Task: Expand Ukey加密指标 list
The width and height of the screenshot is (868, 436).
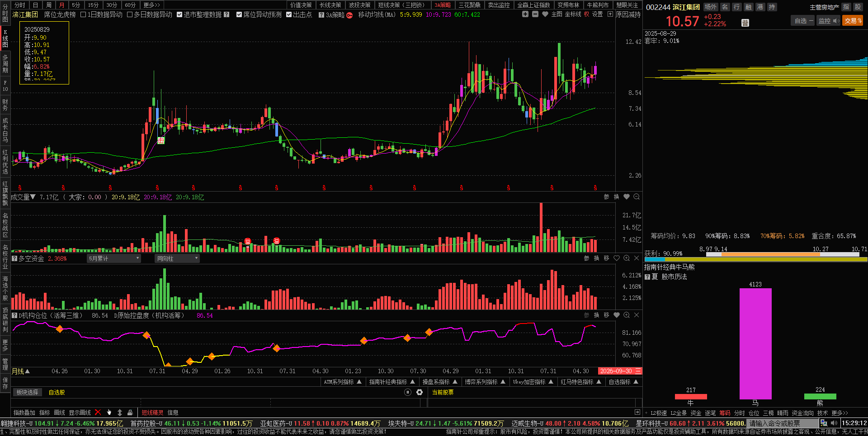Action: coord(533,382)
